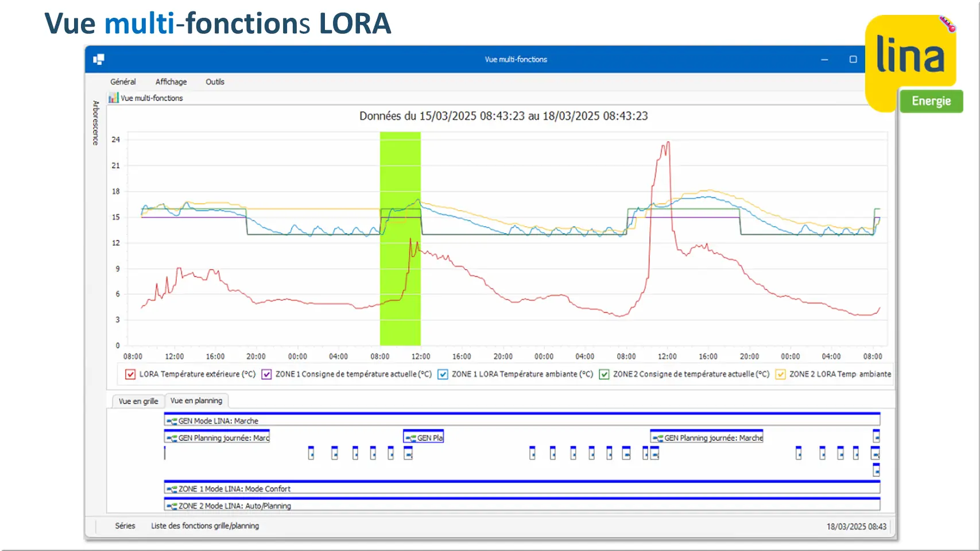Maximize the Vue multi-fonctions window
Screen dimensions: 980x551
click(853, 59)
